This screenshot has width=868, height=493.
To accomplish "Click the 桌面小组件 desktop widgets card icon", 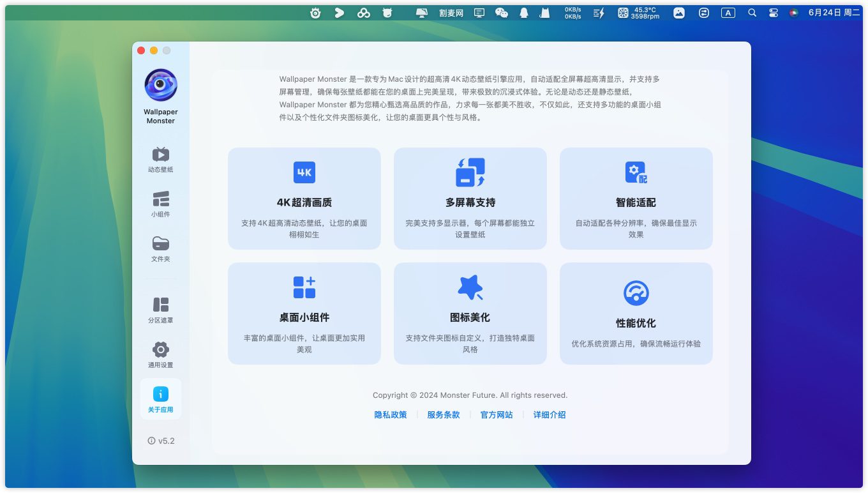I will point(304,287).
